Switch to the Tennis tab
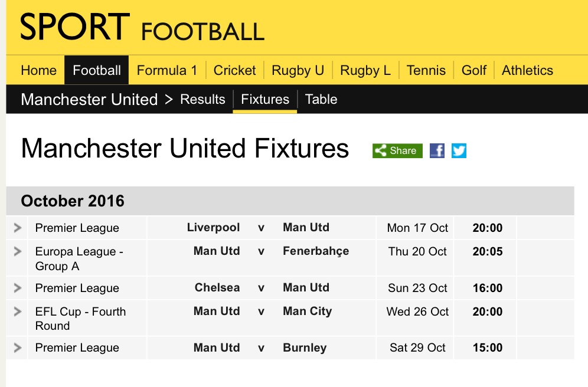The width and height of the screenshot is (588, 387). tap(426, 71)
